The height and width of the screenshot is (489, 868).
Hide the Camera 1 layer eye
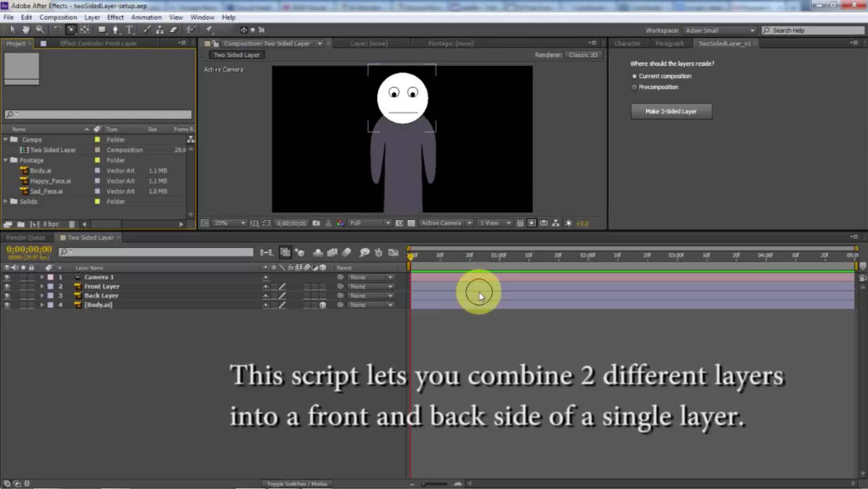[7, 277]
